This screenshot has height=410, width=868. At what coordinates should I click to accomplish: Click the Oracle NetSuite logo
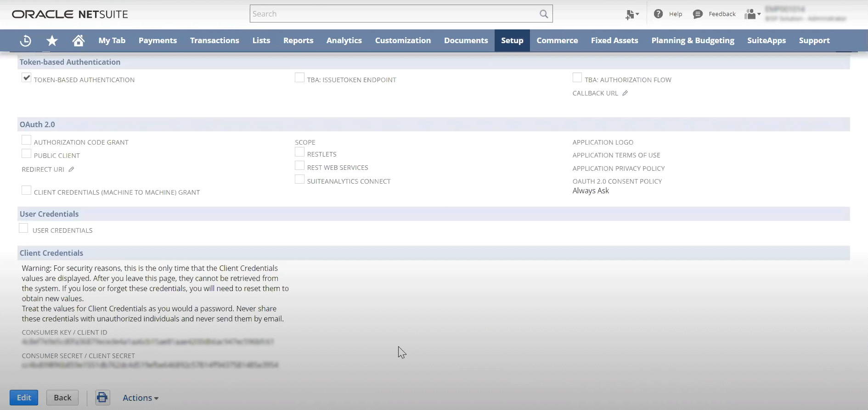point(70,14)
